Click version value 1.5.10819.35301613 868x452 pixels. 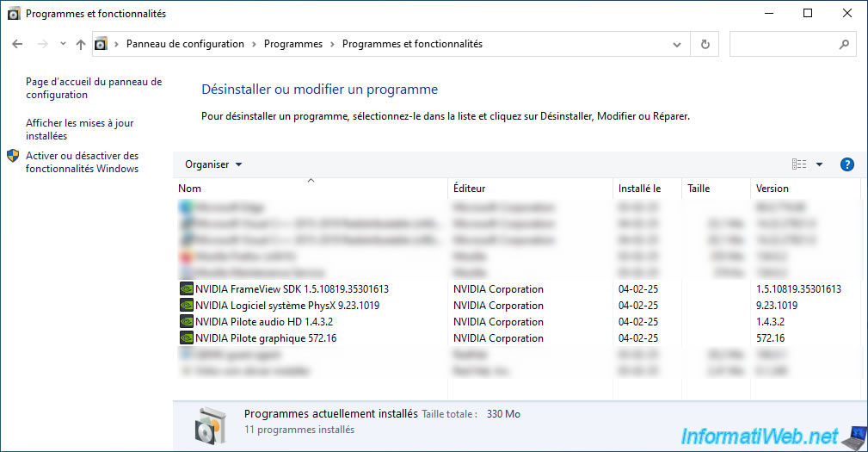coord(798,288)
